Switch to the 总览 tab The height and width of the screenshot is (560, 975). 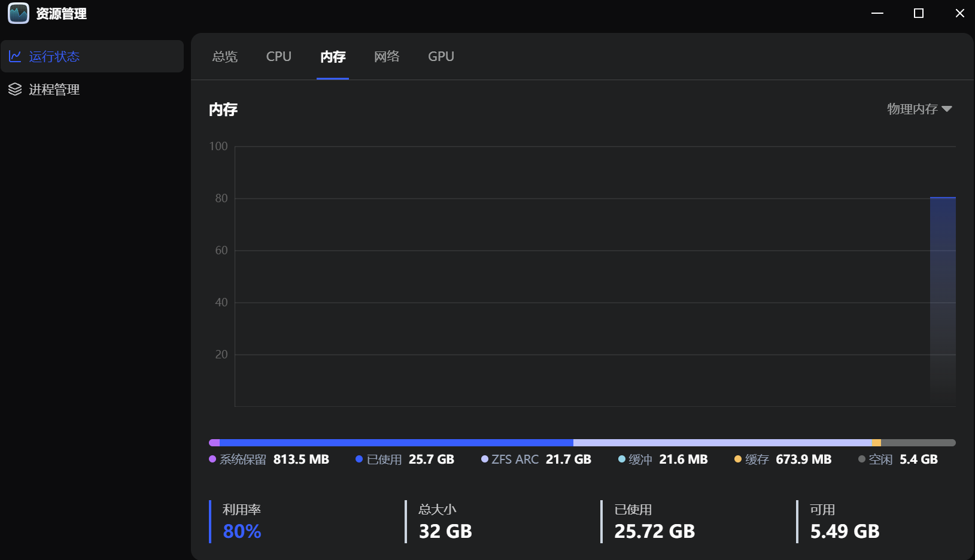click(x=225, y=56)
